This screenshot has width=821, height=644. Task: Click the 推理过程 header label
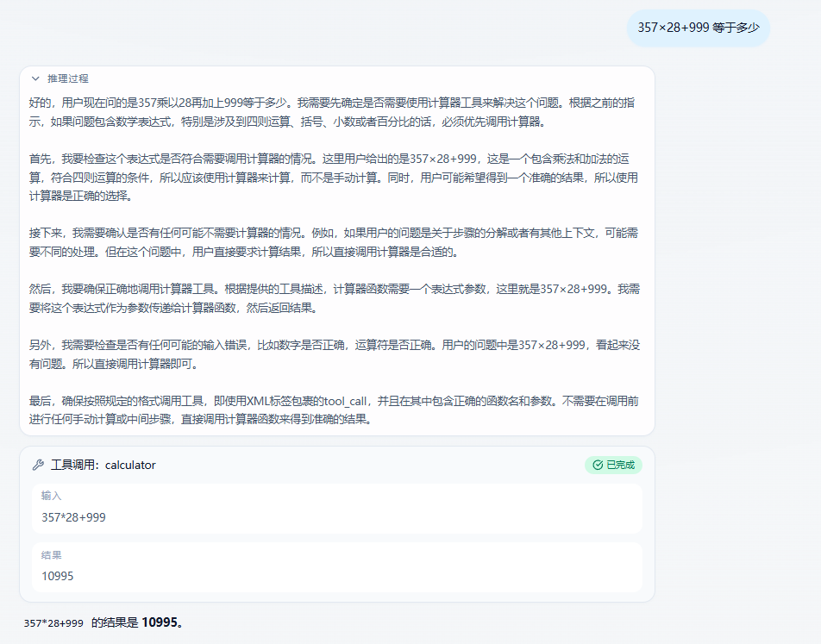[68, 78]
